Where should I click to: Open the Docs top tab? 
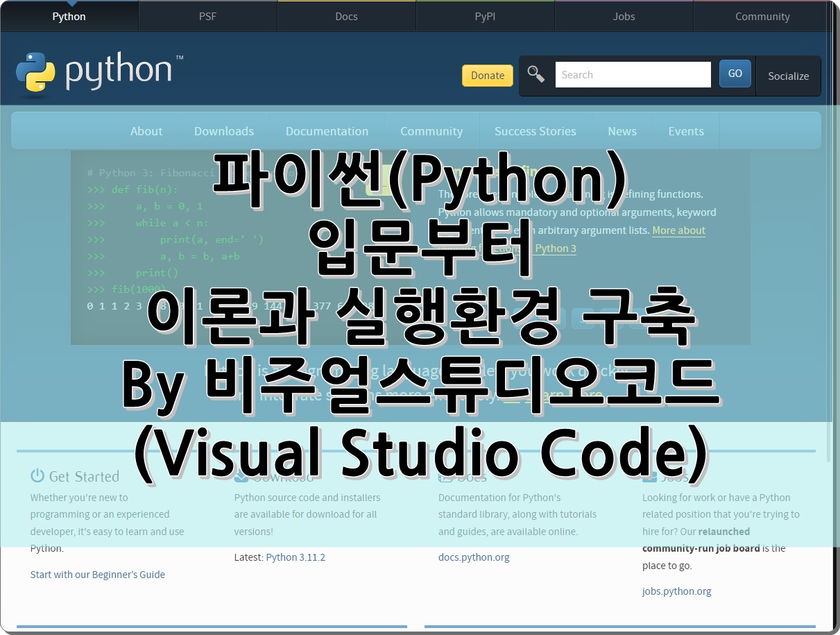coord(346,17)
